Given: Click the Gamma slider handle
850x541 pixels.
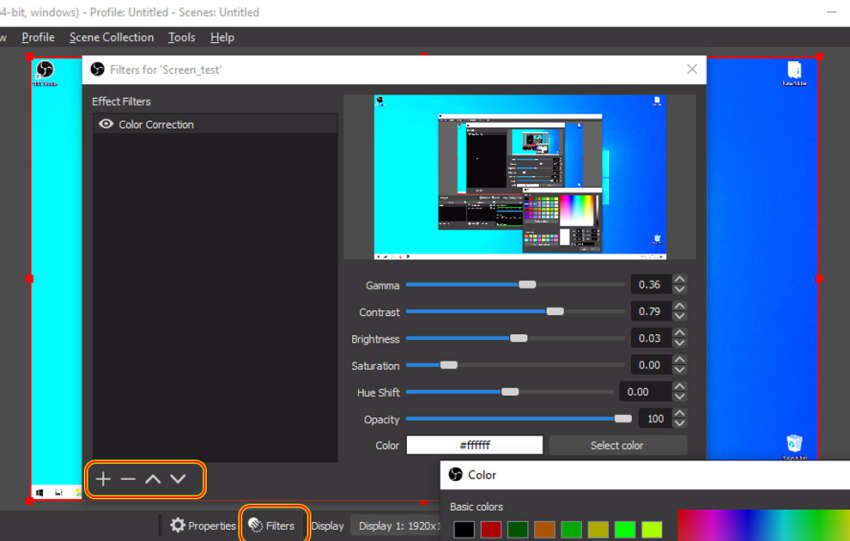Looking at the screenshot, I should tap(527, 285).
